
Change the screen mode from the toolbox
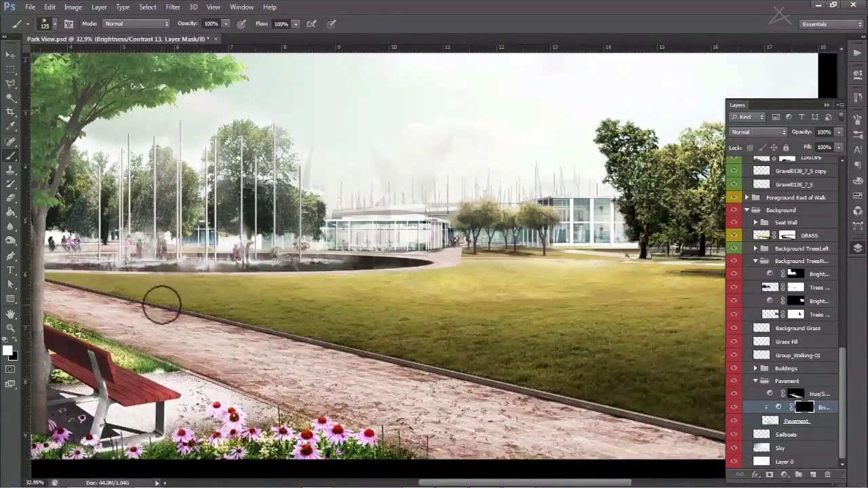[x=10, y=384]
